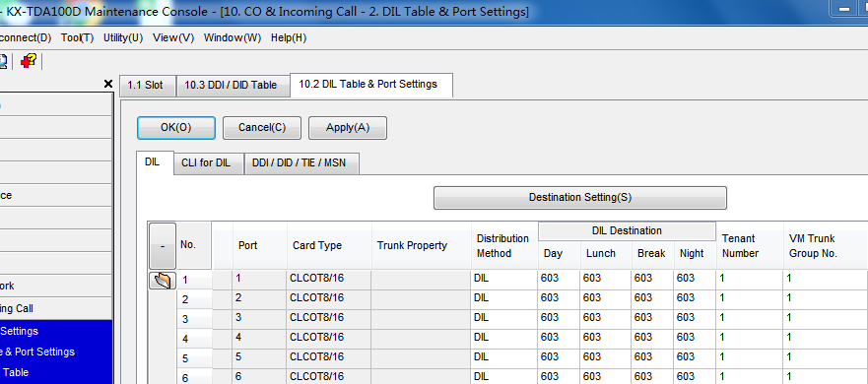Click the Day destination 603 cell for port 1
The height and width of the screenshot is (384, 868).
click(559, 279)
